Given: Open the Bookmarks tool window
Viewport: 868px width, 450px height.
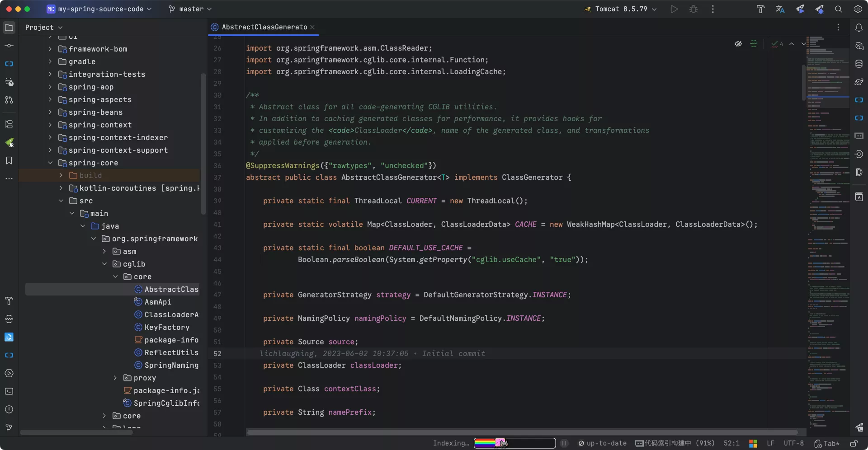Looking at the screenshot, I should click(9, 161).
